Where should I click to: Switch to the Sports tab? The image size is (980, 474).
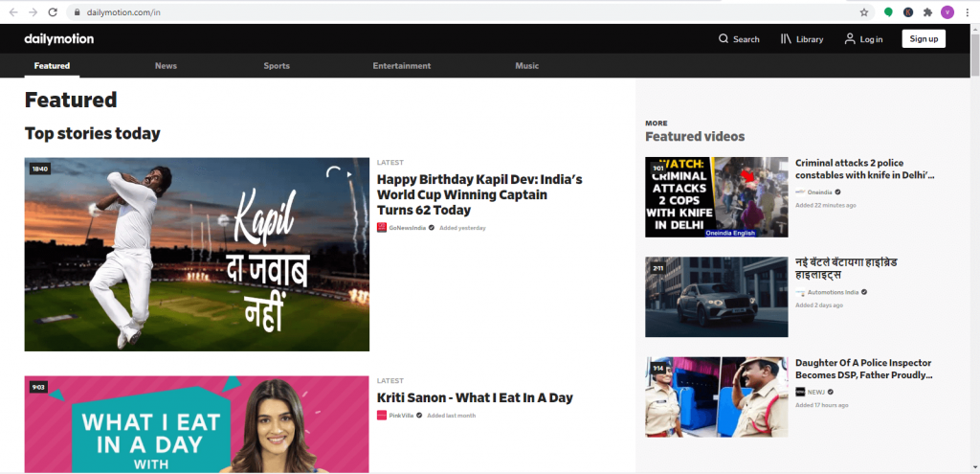277,66
